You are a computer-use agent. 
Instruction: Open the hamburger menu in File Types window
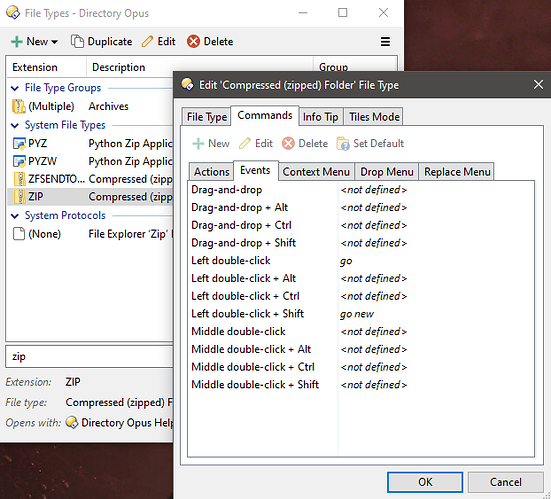point(385,41)
